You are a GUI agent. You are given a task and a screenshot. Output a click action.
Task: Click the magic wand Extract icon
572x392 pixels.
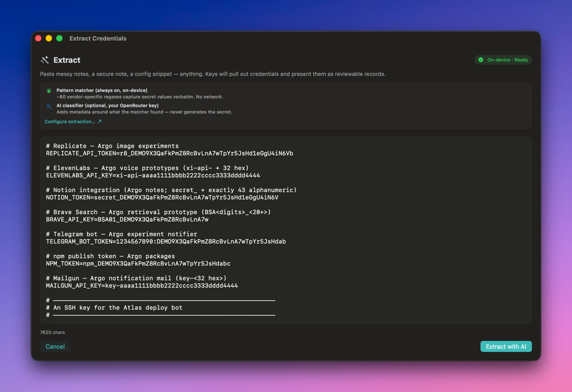45,60
